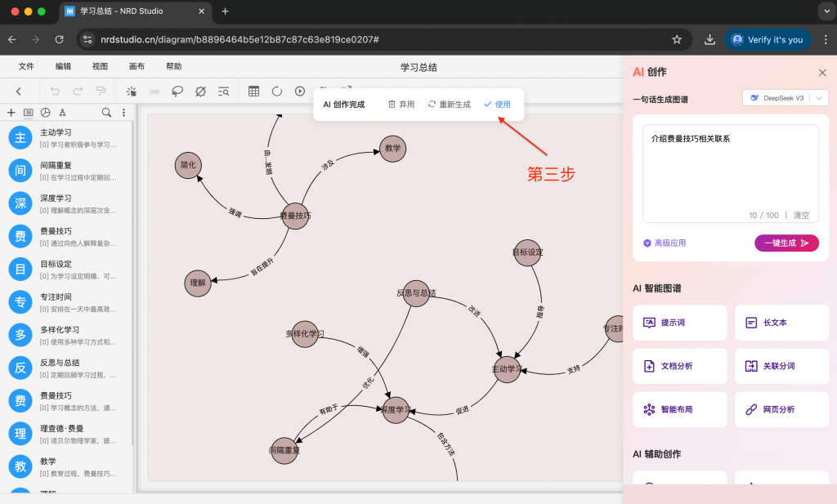Image resolution: width=837 pixels, height=504 pixels.
Task: Click 重新生成 to regenerate the graph
Action: tap(450, 105)
